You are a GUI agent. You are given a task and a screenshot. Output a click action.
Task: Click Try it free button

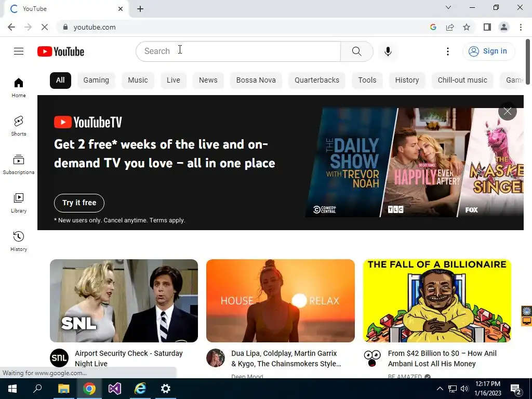pyautogui.click(x=79, y=203)
